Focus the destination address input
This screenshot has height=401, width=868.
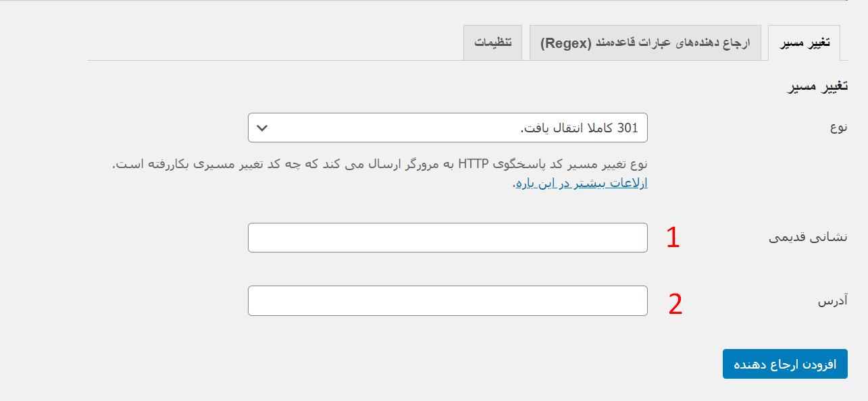tap(448, 300)
